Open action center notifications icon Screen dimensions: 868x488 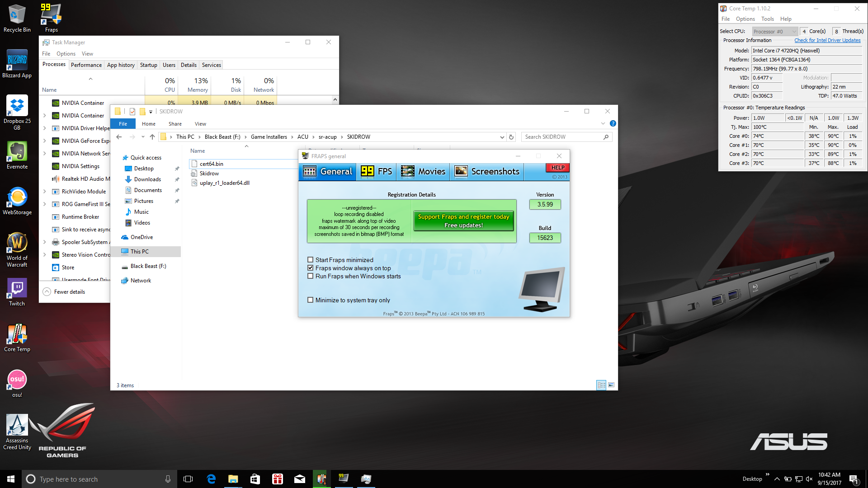click(854, 479)
